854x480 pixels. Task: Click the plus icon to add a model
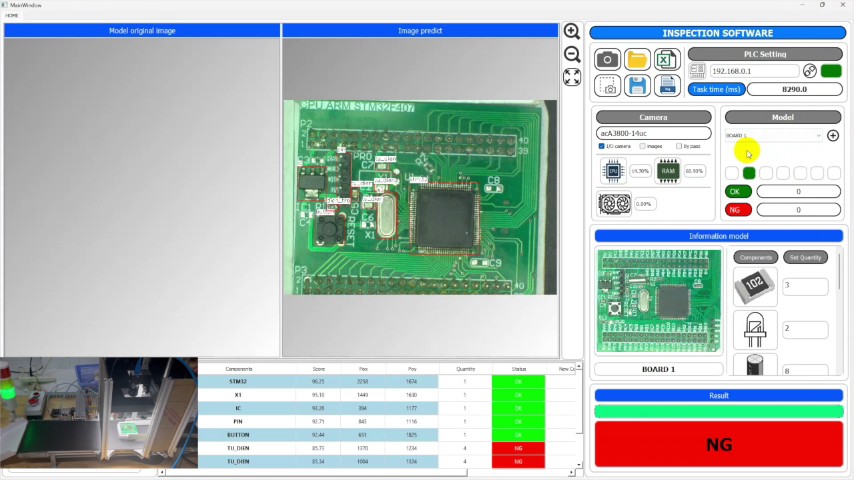[x=833, y=136]
